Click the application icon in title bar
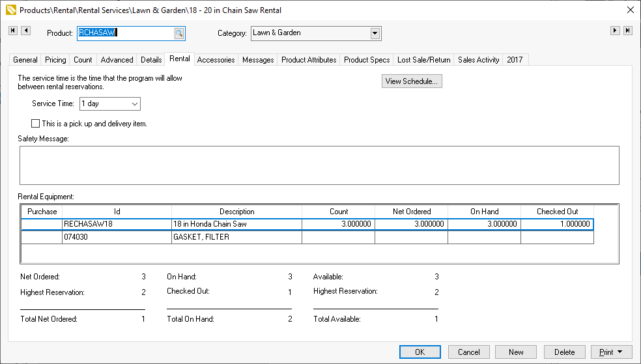The height and width of the screenshot is (364, 641). click(10, 10)
